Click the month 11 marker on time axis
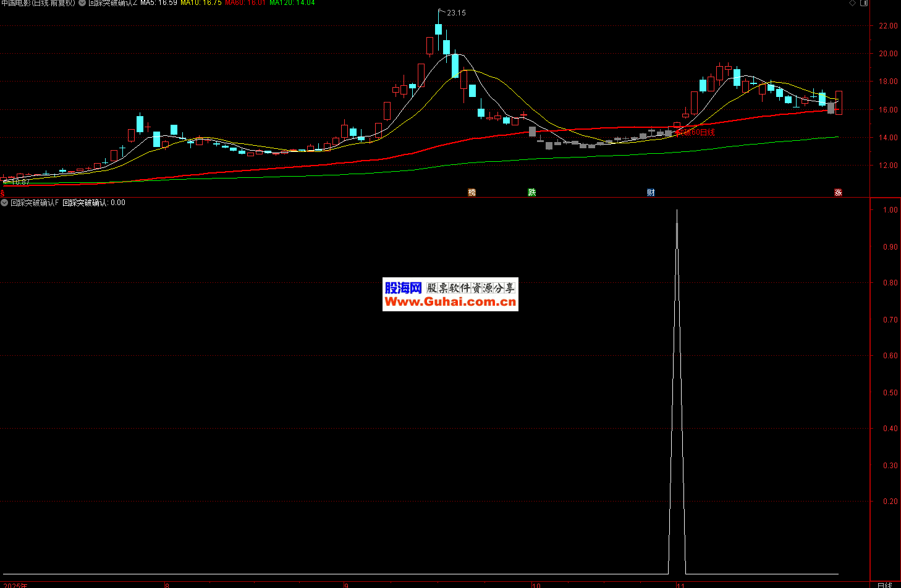Viewport: 901px width, 588px height. click(680, 584)
